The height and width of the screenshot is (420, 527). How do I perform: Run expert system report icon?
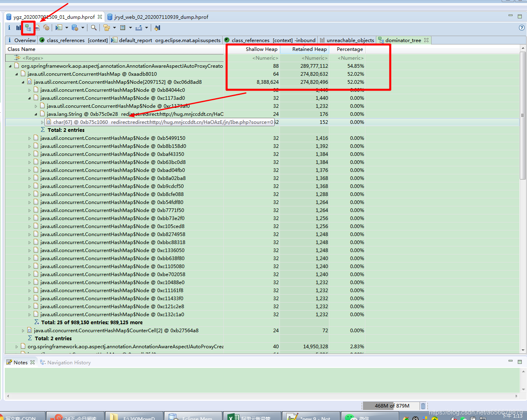pyautogui.click(x=59, y=28)
